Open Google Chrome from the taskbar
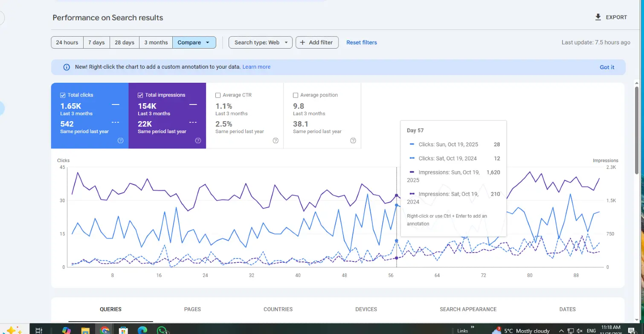This screenshot has width=644, height=334. [x=104, y=330]
